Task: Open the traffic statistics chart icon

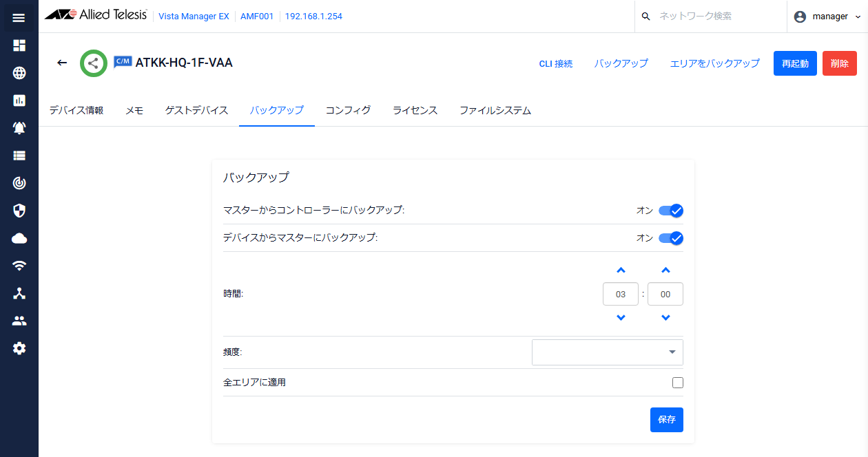Action: click(19, 100)
